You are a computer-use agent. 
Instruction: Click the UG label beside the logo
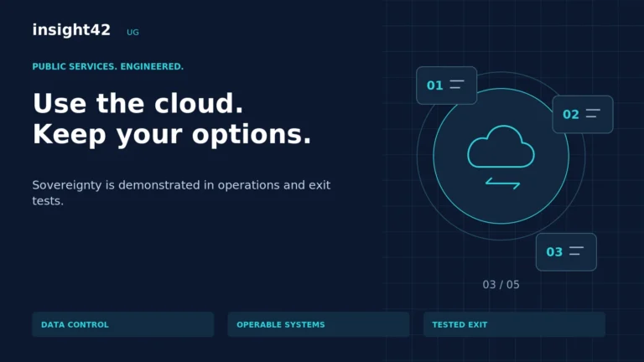[132, 33]
